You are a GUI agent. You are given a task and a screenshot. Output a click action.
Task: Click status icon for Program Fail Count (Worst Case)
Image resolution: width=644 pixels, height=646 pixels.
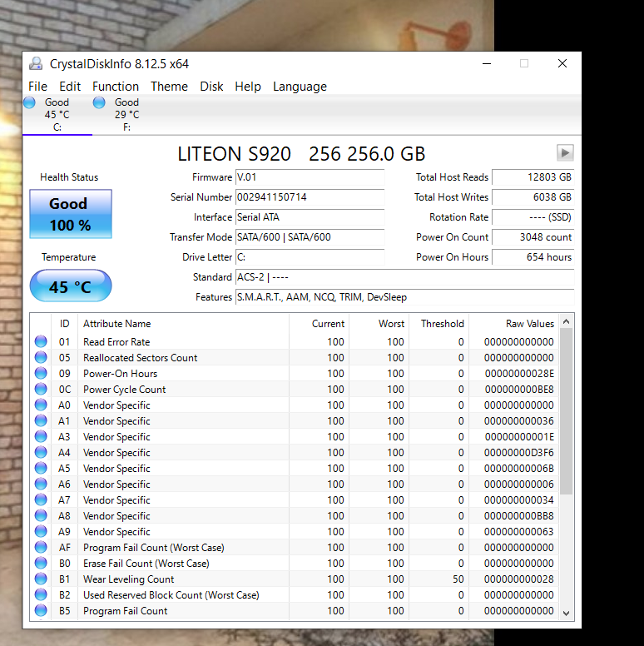41,547
